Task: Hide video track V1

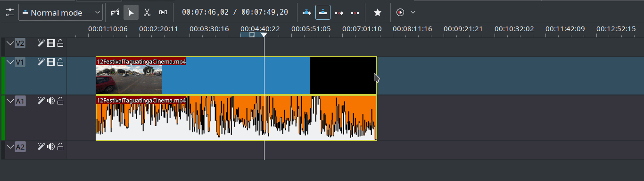Action: [51, 62]
